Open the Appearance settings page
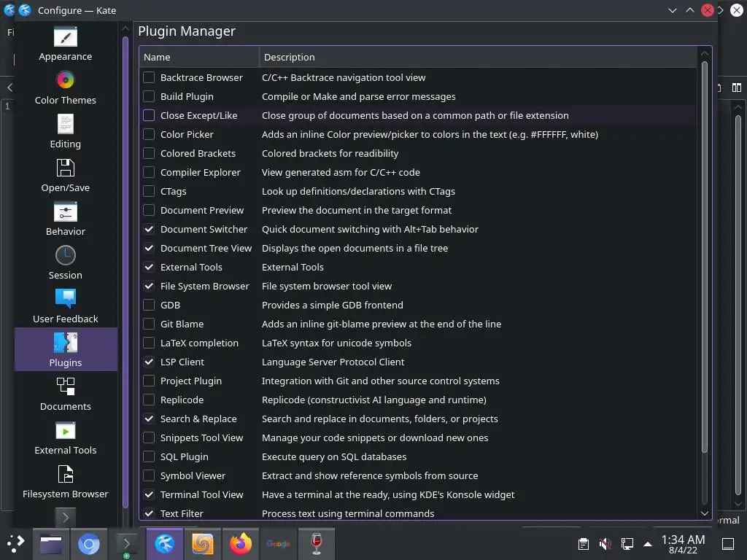 65,44
